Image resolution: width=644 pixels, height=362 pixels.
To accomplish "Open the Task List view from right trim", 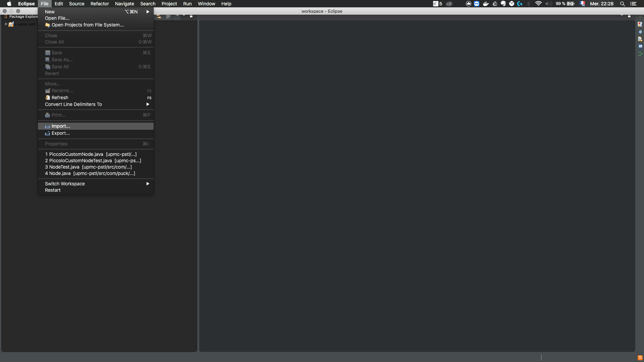I will point(640,24).
